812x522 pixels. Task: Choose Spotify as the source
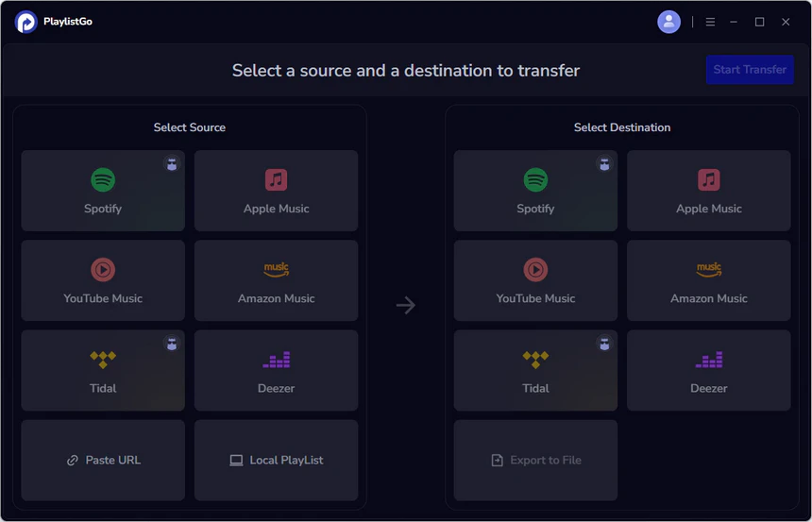[x=103, y=191]
